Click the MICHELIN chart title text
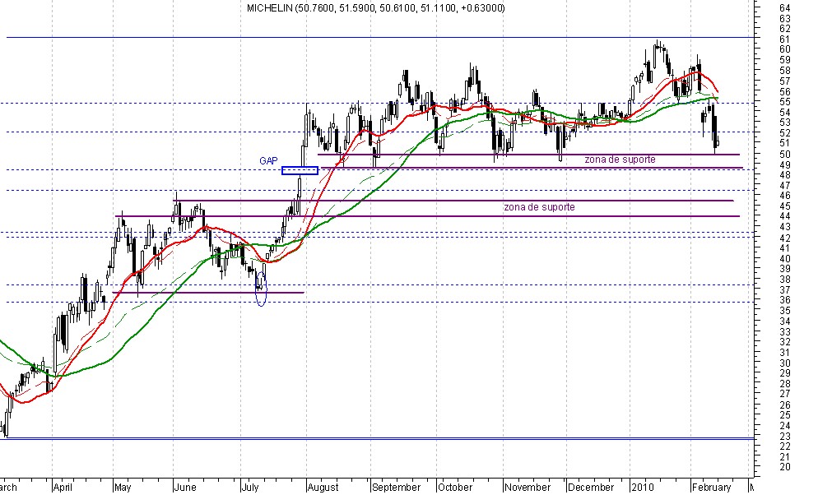The width and height of the screenshot is (818, 504). coord(375,8)
